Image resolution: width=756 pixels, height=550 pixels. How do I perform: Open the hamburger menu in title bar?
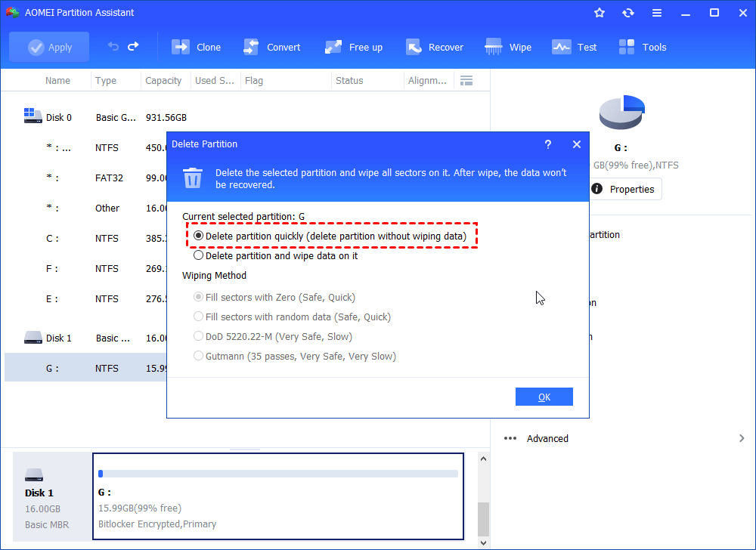657,12
